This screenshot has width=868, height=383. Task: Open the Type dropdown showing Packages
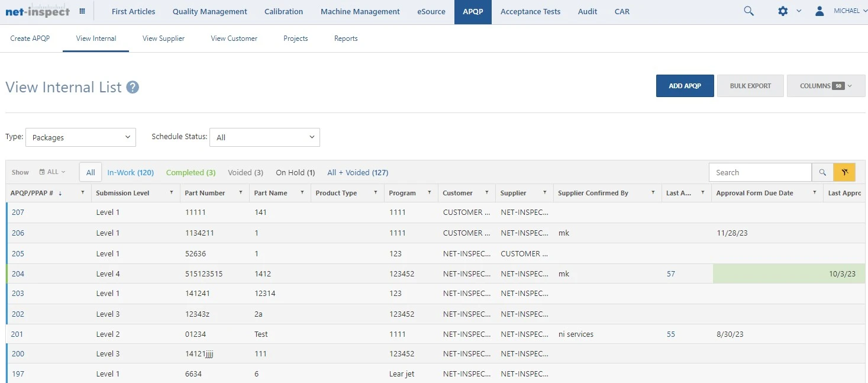point(80,137)
